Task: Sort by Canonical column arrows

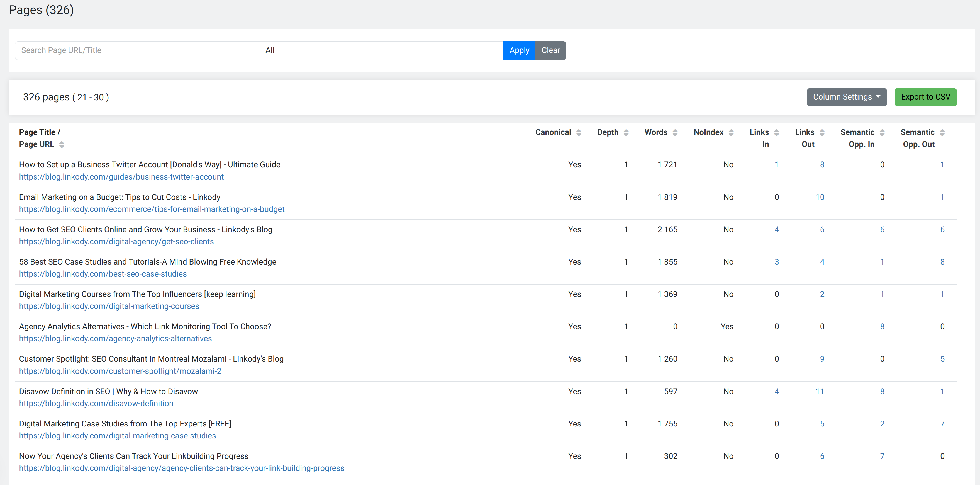Action: click(579, 132)
